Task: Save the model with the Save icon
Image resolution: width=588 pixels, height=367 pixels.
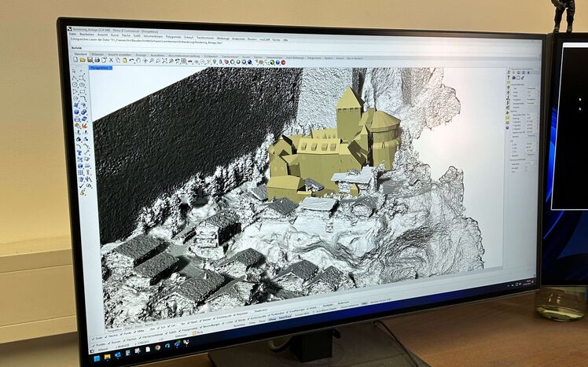Action: [90, 60]
